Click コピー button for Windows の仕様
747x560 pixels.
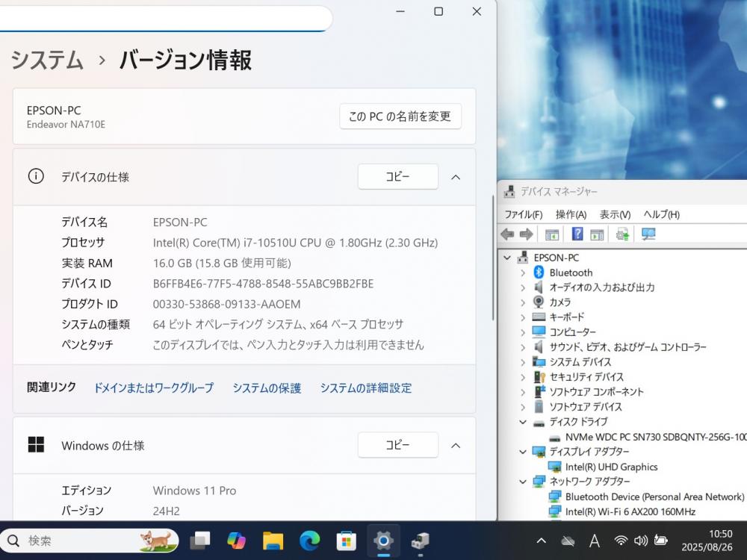click(398, 445)
